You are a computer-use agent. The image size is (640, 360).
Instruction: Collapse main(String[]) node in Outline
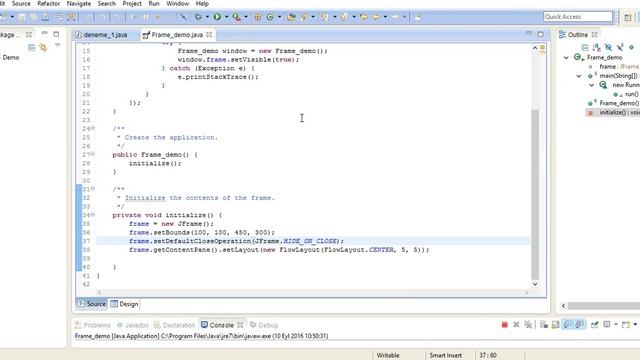[579, 76]
